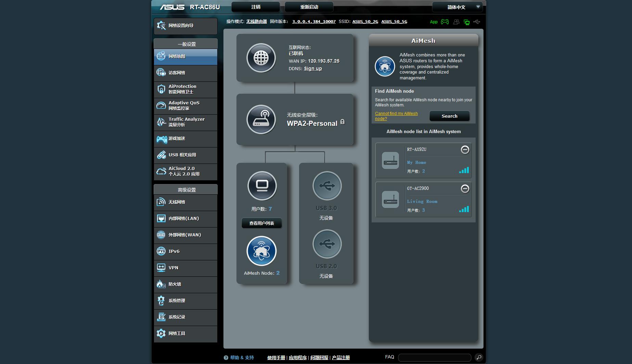Screen dimensions: 632x364
Task: Select the wireless router security icon
Action: point(261,119)
